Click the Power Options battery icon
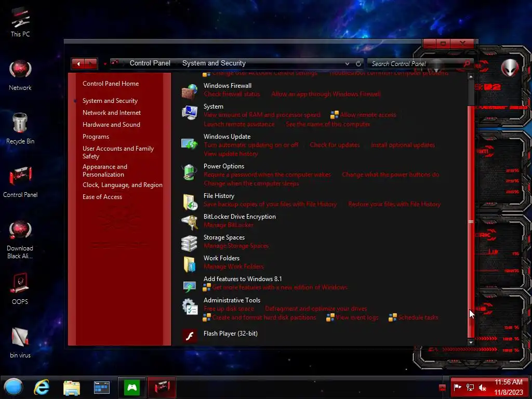The width and height of the screenshot is (532, 399). point(189,172)
